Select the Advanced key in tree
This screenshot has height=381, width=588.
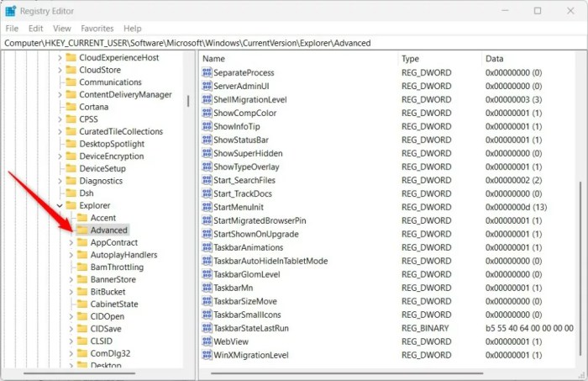point(108,230)
